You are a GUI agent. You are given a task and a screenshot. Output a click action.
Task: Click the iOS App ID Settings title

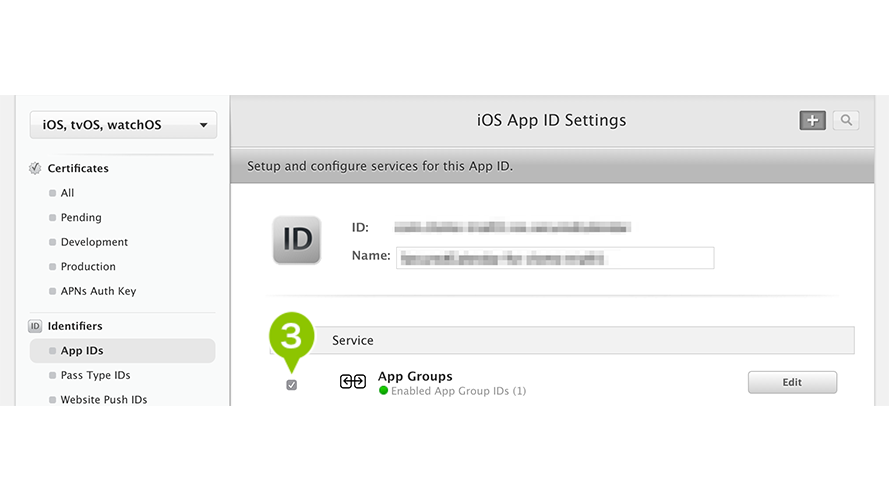tap(551, 120)
